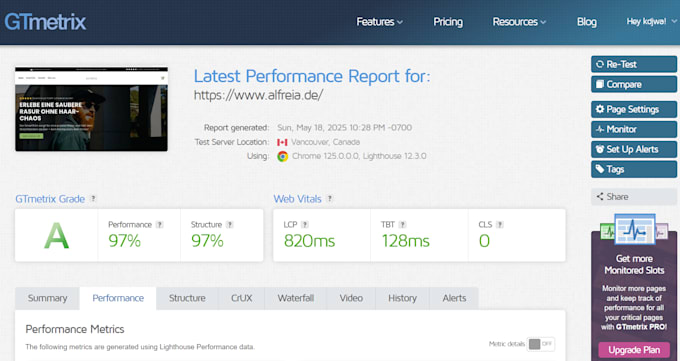680x361 pixels.
Task: Click the Share button
Action: click(x=634, y=197)
